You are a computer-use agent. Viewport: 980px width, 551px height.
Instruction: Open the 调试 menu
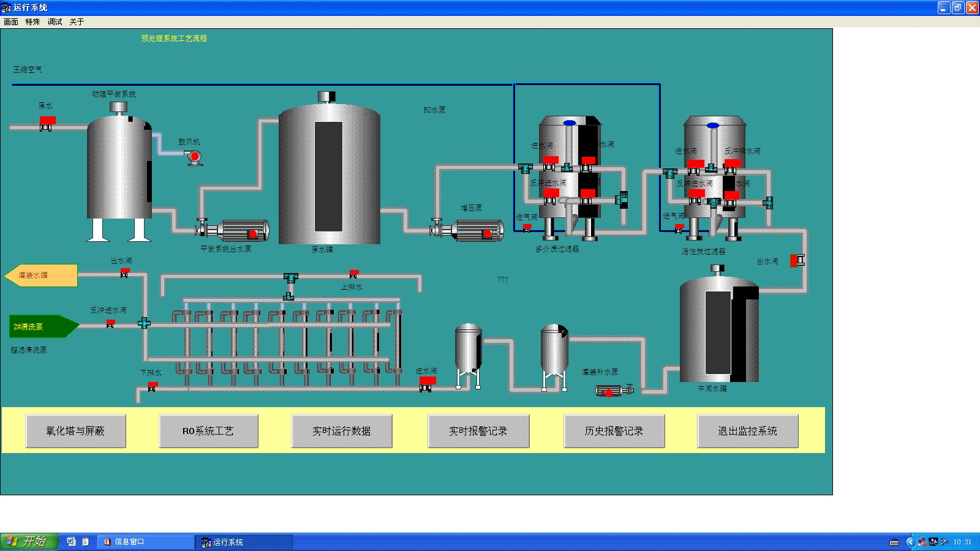coord(55,22)
